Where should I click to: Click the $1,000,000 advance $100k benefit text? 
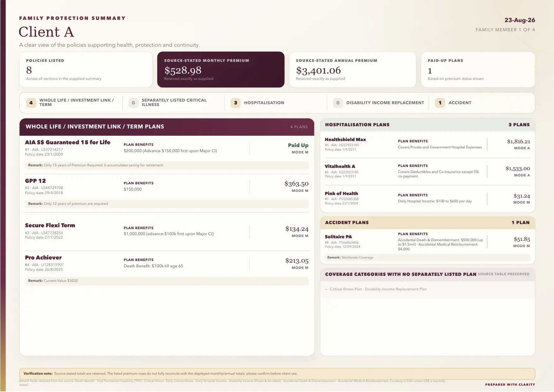pos(169,234)
